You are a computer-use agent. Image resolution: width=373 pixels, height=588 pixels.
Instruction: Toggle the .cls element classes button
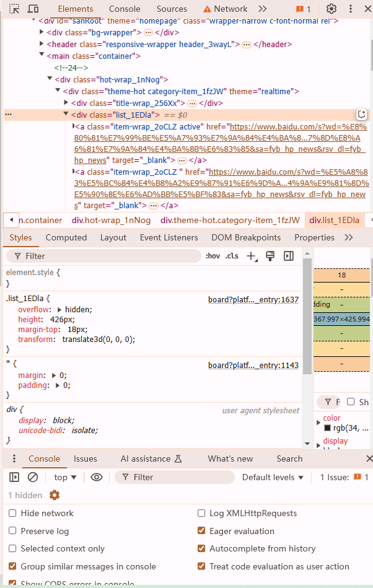click(x=232, y=256)
